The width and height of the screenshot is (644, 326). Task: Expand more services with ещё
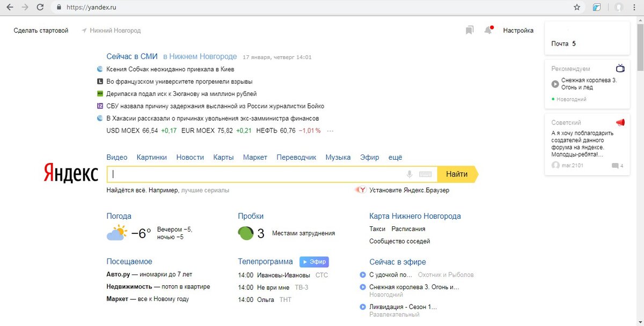pos(395,157)
